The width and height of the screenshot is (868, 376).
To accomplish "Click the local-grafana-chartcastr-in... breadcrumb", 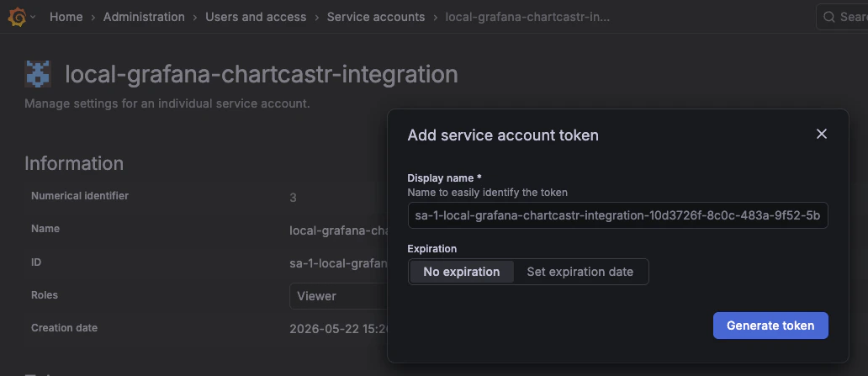I will 527,17.
